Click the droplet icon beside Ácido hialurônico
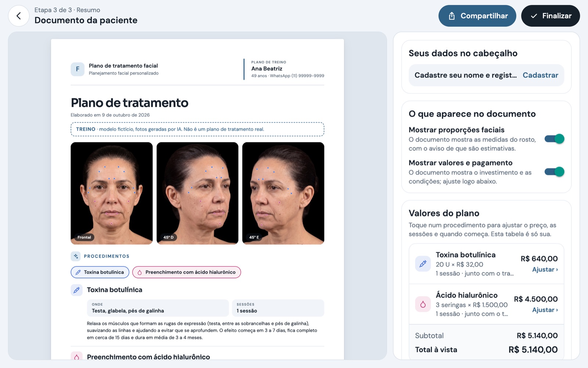 click(423, 304)
